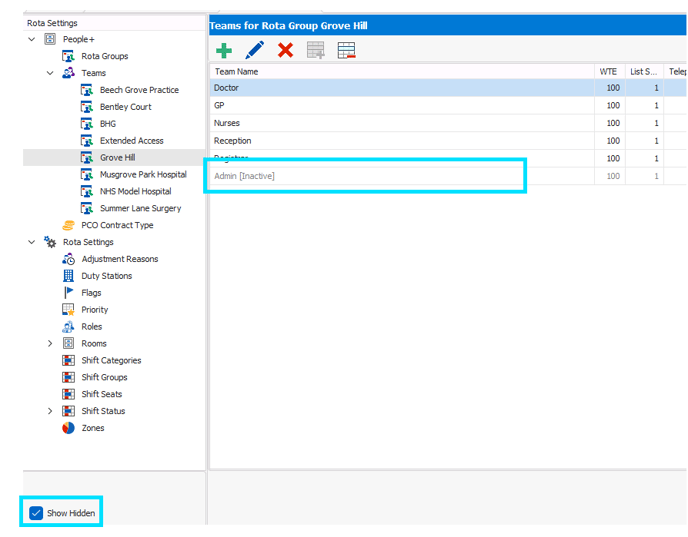The image size is (688, 537).
Task: Click the Flags flag icon
Action: click(x=68, y=292)
